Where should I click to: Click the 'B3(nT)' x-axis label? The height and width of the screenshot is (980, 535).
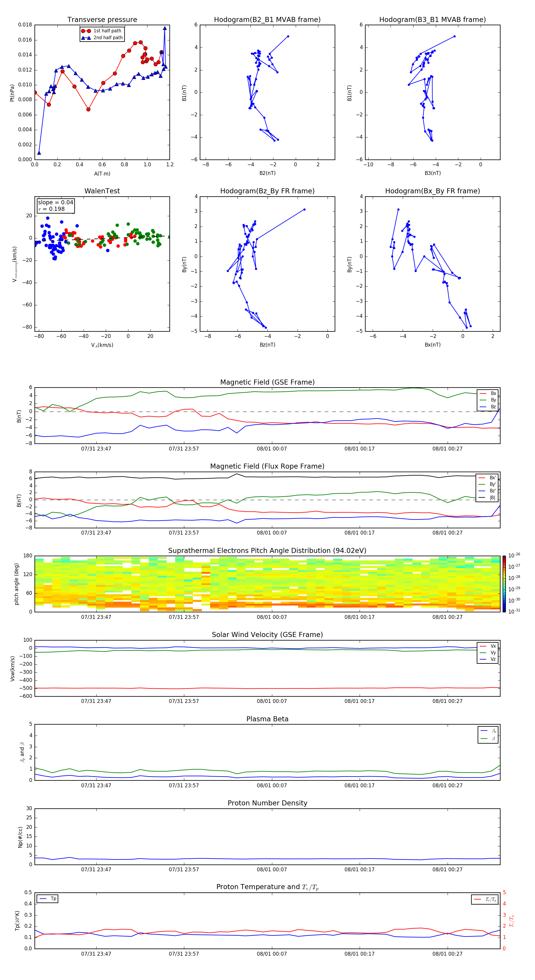[x=432, y=173]
